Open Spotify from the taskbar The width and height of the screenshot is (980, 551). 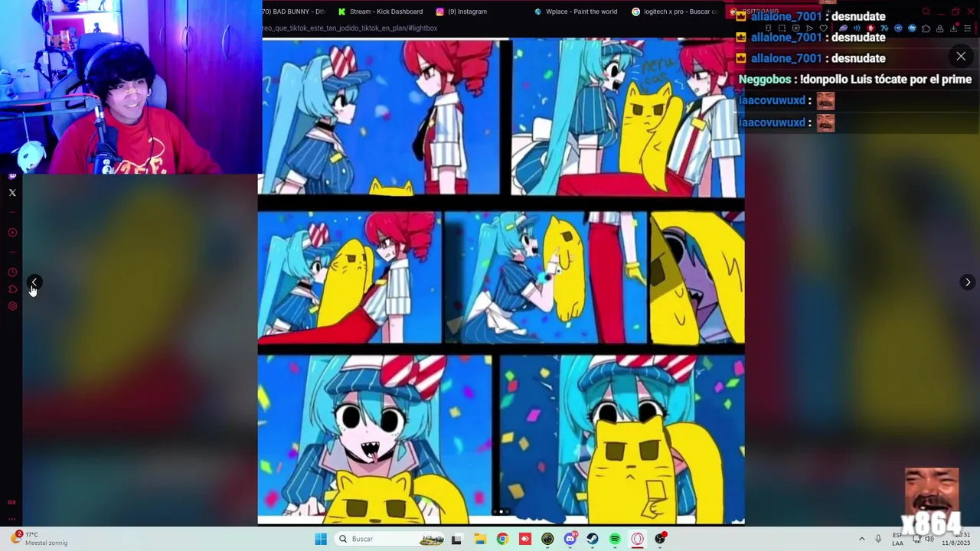coord(615,539)
